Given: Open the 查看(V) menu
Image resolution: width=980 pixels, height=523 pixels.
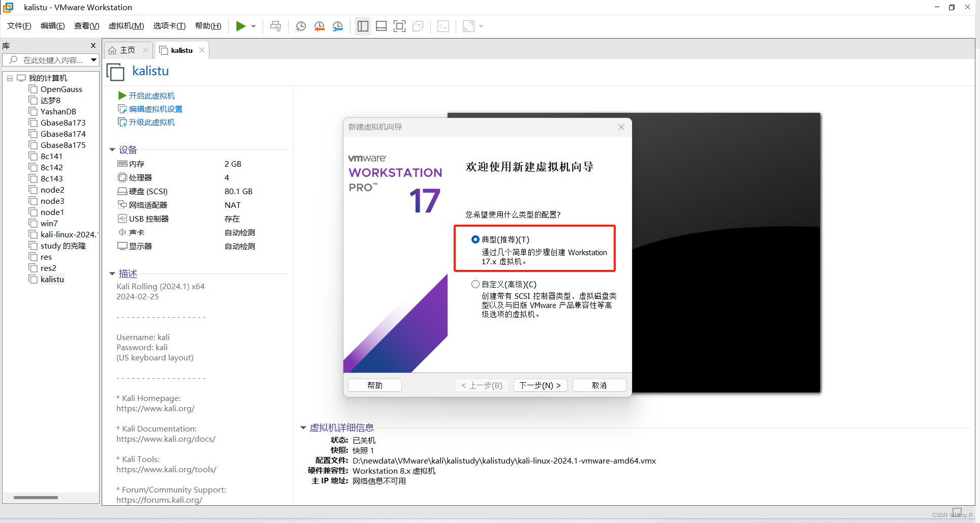Looking at the screenshot, I should (86, 26).
